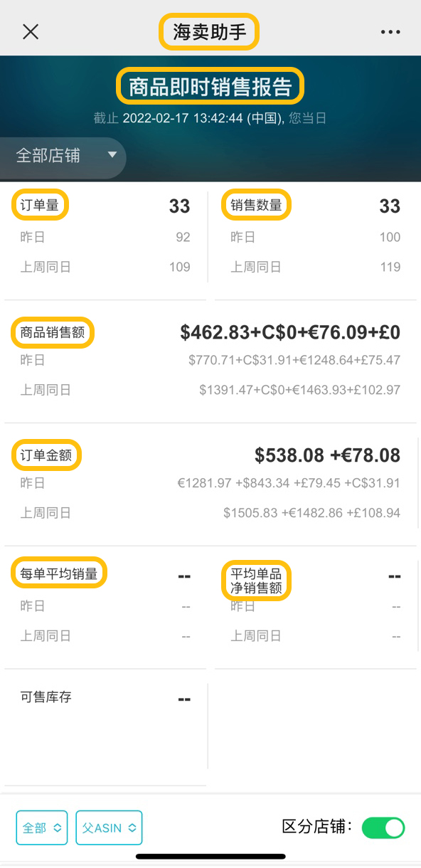Toggle the 区分店铺 switch off
421x868 pixels.
tap(383, 827)
